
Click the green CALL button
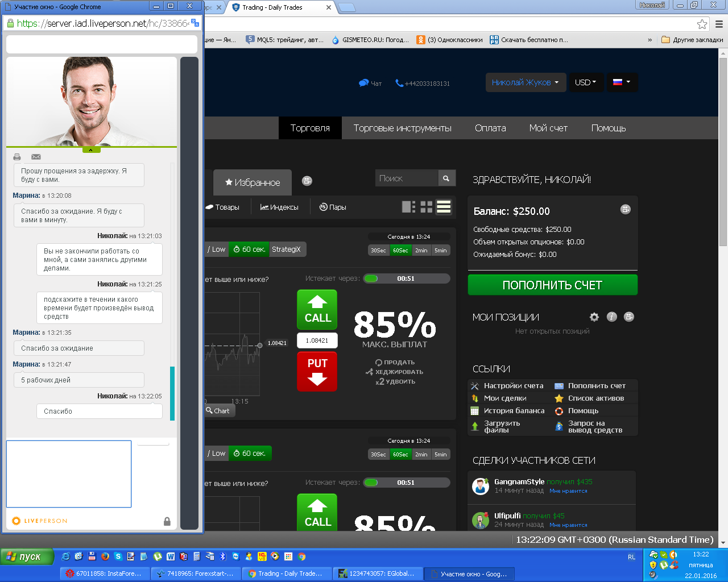317,310
